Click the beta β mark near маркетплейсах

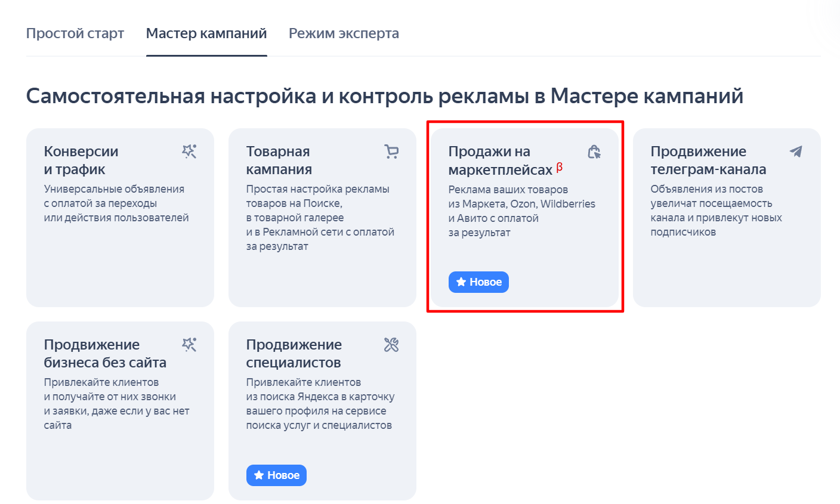(560, 168)
